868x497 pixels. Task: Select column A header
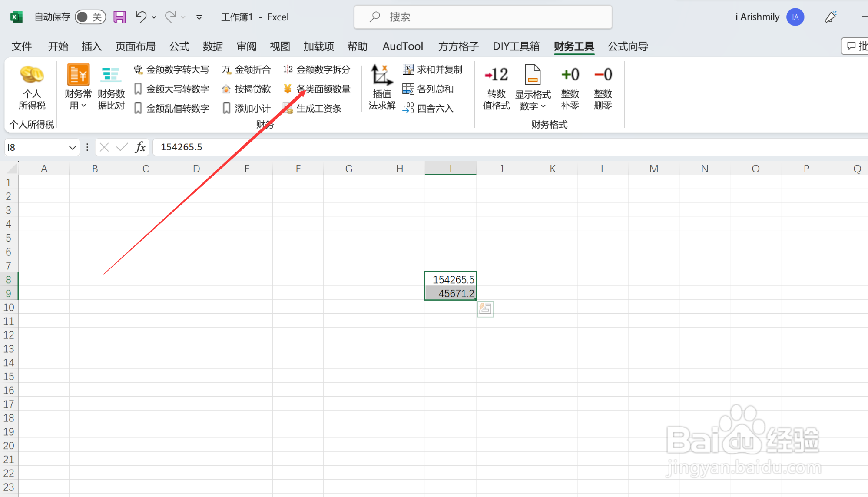[44, 169]
